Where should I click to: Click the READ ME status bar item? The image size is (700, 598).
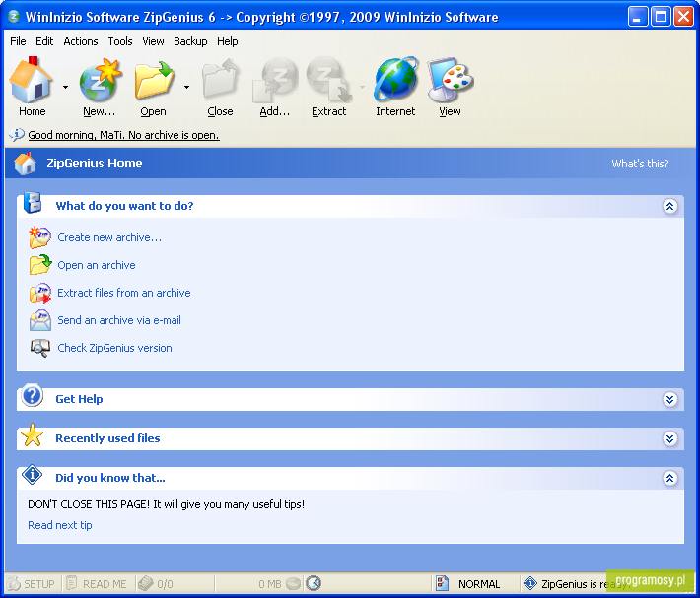(97, 584)
